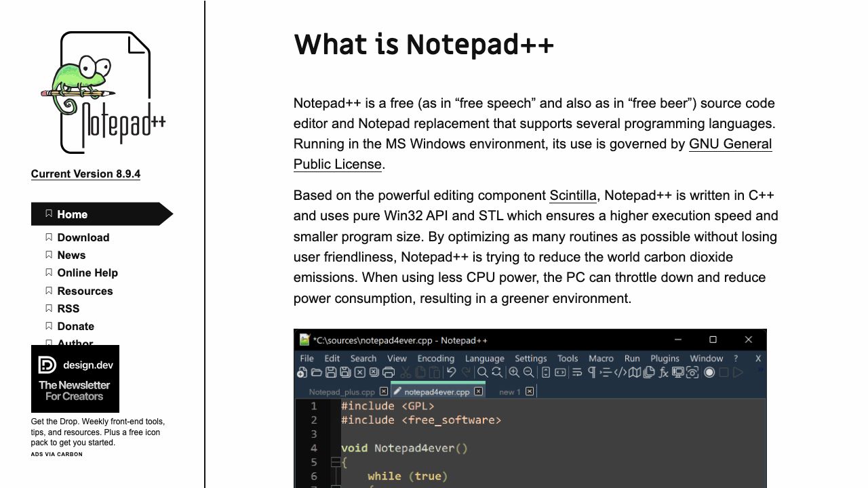The image size is (868, 488).
Task: Open the View menu
Action: point(397,359)
